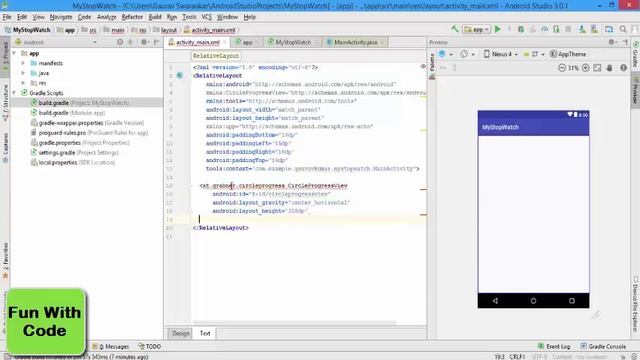This screenshot has height=360, width=640.
Task: Open the Project panel gear settings
Action: (144, 42)
